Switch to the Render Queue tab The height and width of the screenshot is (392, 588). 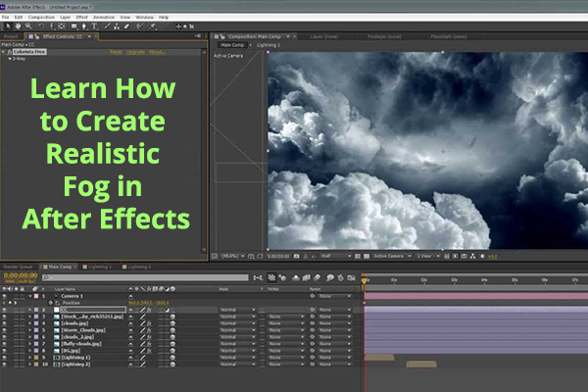click(x=18, y=267)
